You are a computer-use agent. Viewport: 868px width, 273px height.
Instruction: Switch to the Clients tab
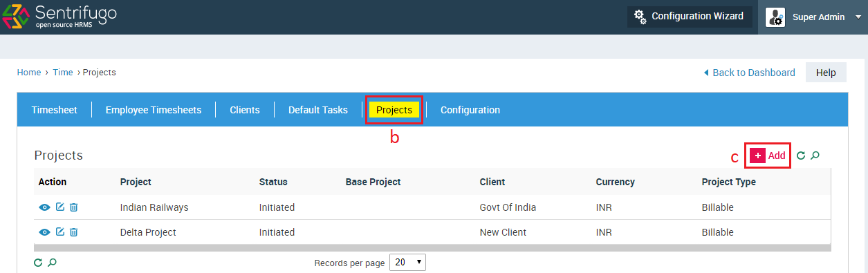(245, 110)
